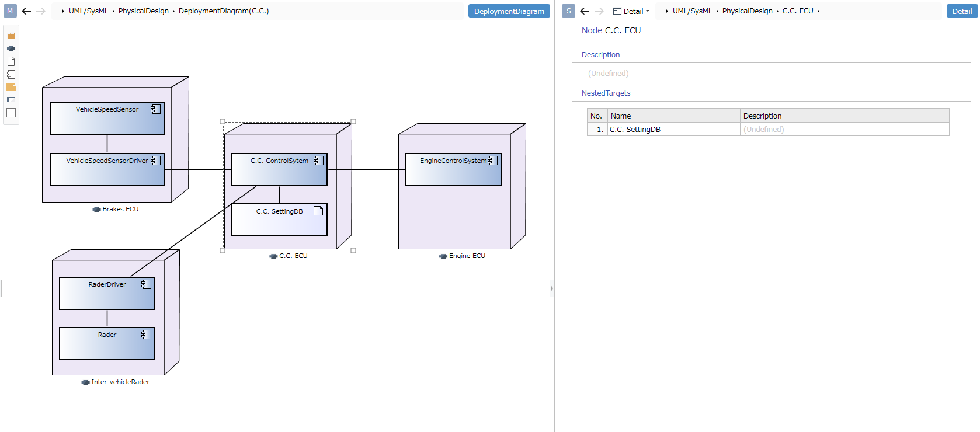
Task: Click the Node C.C. ECU title
Action: (611, 30)
